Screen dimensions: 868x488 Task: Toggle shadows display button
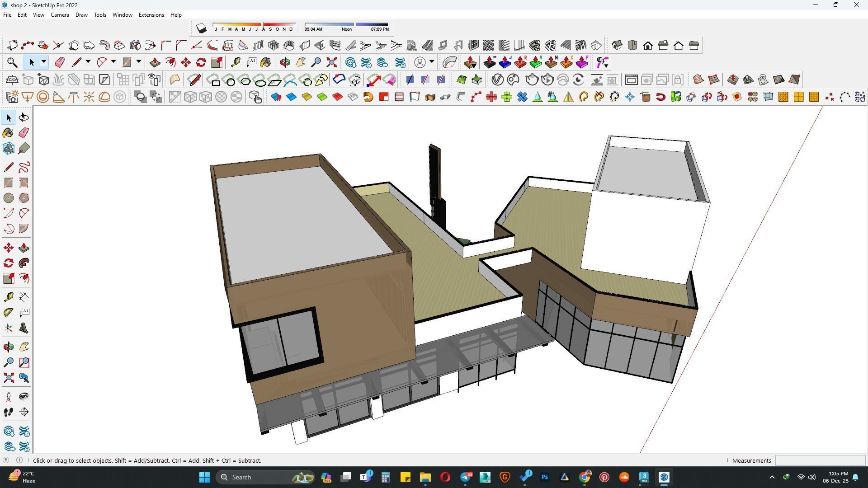pos(201,28)
